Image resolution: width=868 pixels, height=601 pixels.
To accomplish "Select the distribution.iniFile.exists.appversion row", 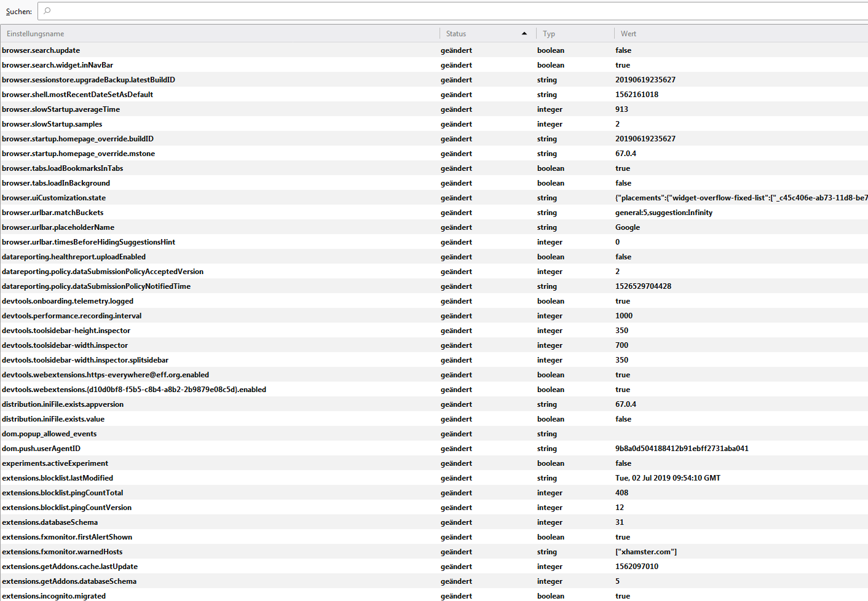I will (x=63, y=404).
